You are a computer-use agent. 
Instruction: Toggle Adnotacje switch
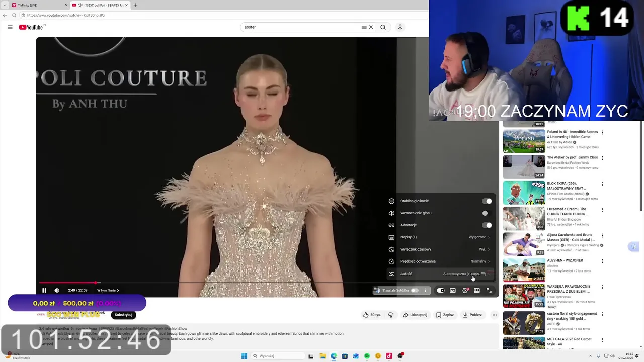point(487,225)
